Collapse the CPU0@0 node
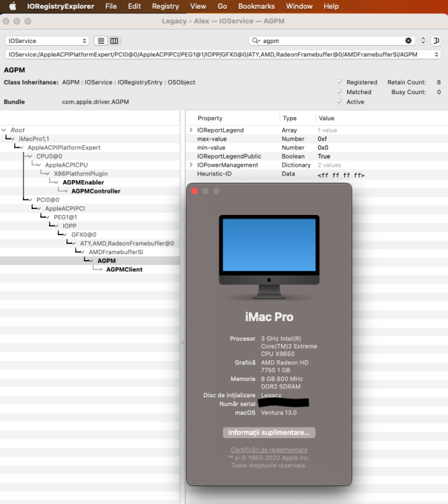The image size is (448, 504). (x=30, y=156)
